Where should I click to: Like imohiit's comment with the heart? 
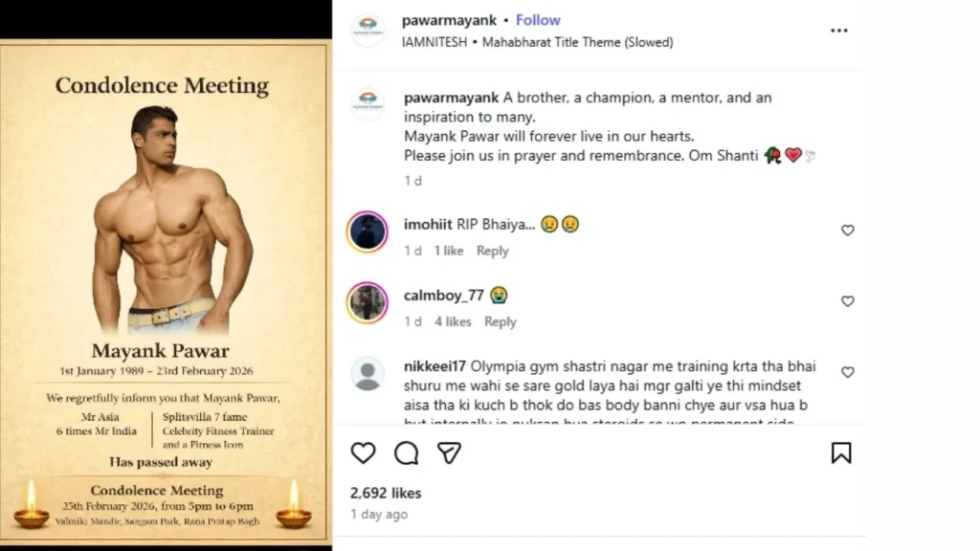[x=847, y=231]
